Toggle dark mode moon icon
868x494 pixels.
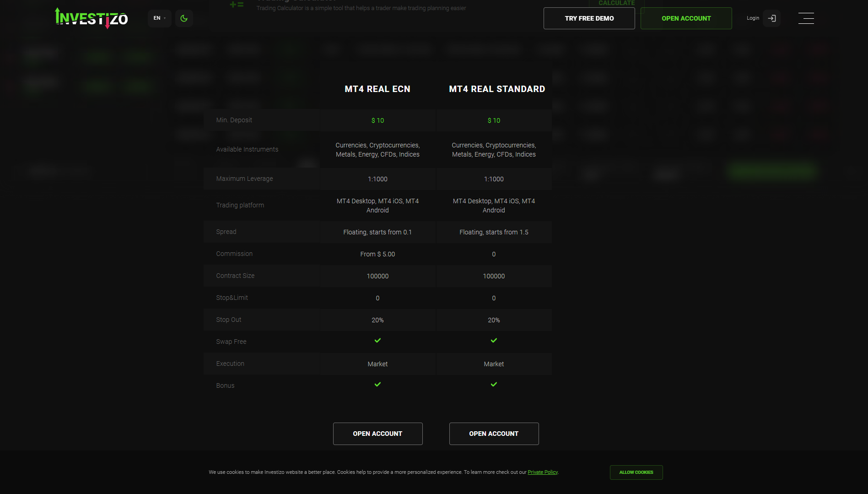(184, 18)
